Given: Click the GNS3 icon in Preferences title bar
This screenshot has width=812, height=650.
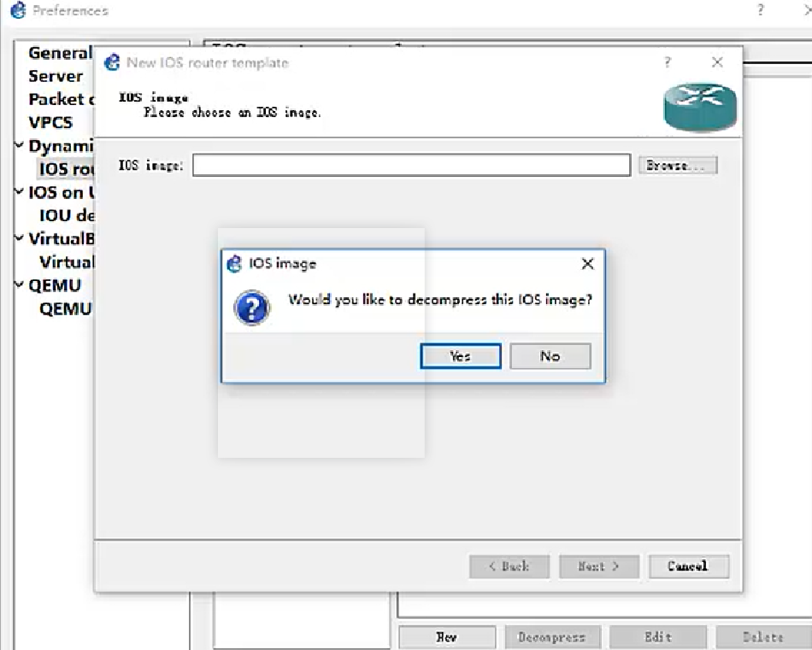Looking at the screenshot, I should [18, 10].
